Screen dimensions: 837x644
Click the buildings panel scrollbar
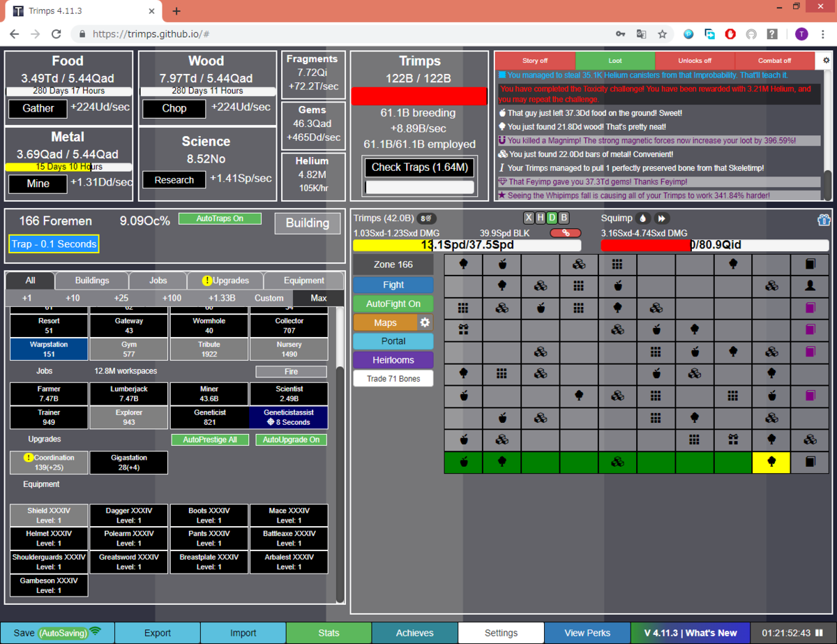(340, 483)
